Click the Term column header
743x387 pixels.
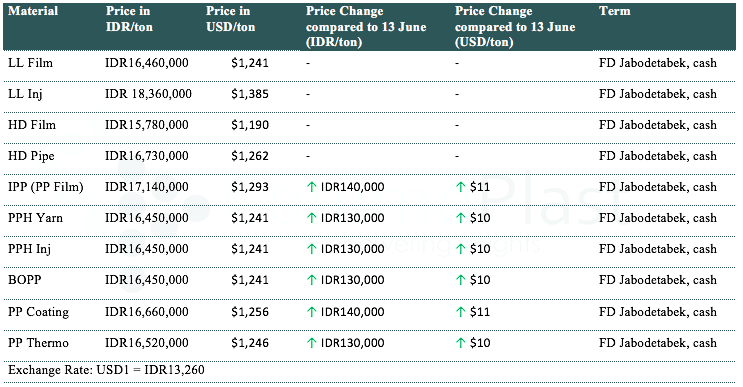tap(615, 11)
